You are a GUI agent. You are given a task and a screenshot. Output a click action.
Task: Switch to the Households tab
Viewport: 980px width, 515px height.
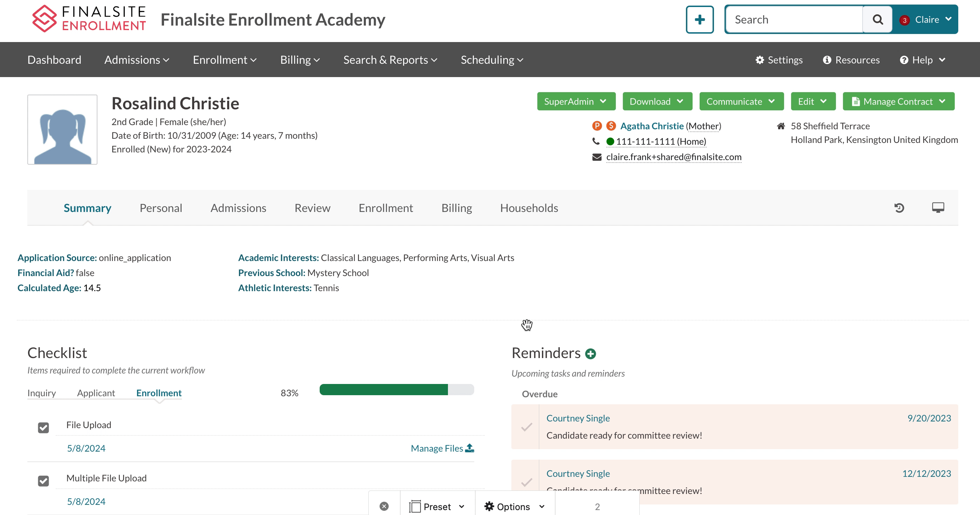tap(529, 208)
